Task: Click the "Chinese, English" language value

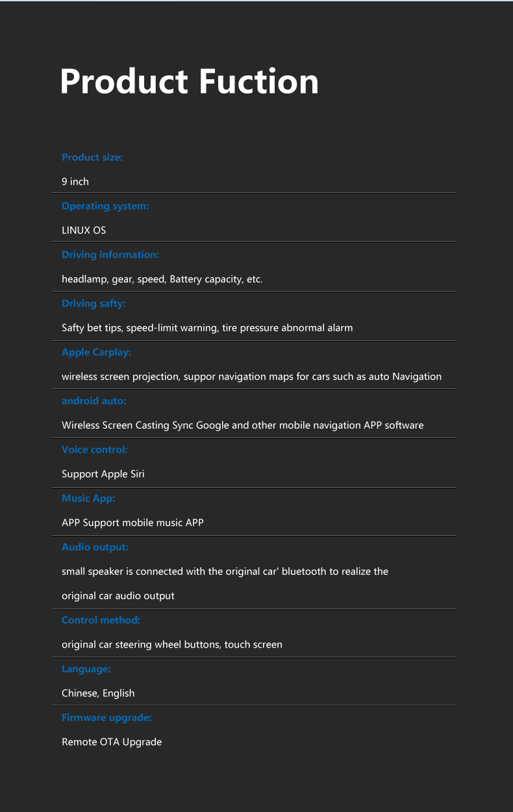Action: (98, 693)
